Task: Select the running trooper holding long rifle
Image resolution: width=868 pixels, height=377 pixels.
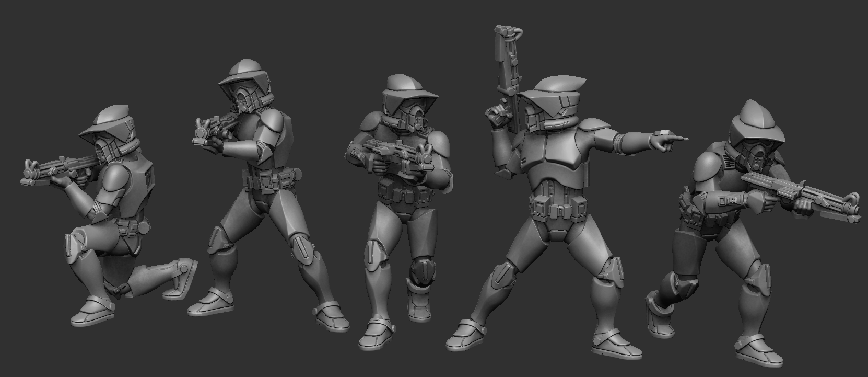Action: coord(752,233)
